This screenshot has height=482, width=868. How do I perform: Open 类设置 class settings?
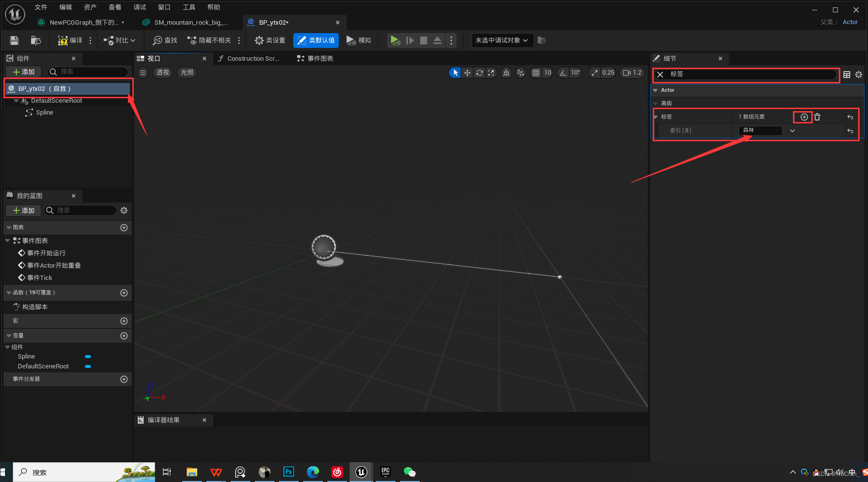270,40
